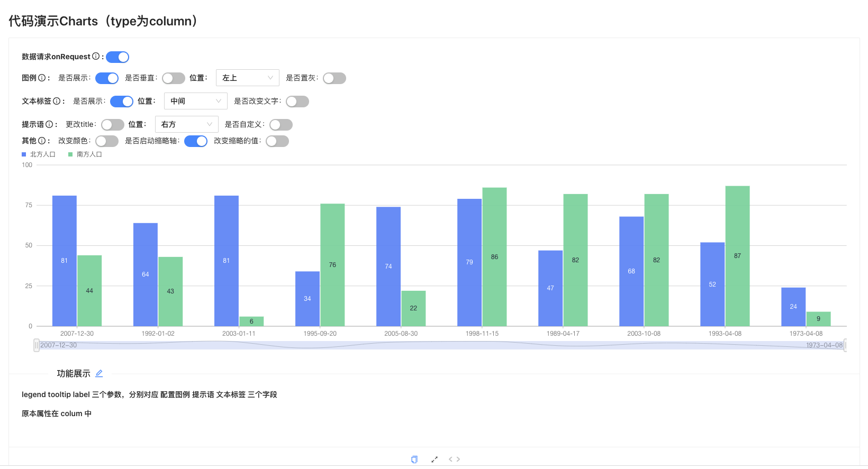The height and width of the screenshot is (469, 868).
Task: Toggle off 是否启动缩略轴 switch
Action: pos(196,141)
